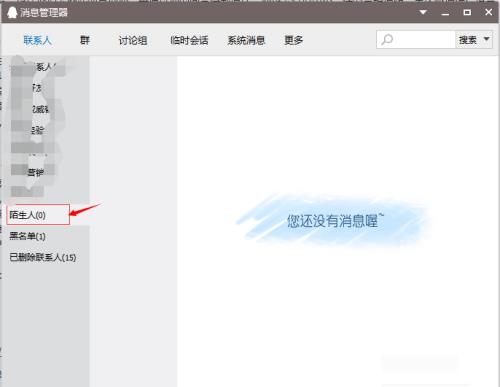This screenshot has height=387, width=500.
Task: Open the title bar dropdown triangle menu
Action: (423, 12)
